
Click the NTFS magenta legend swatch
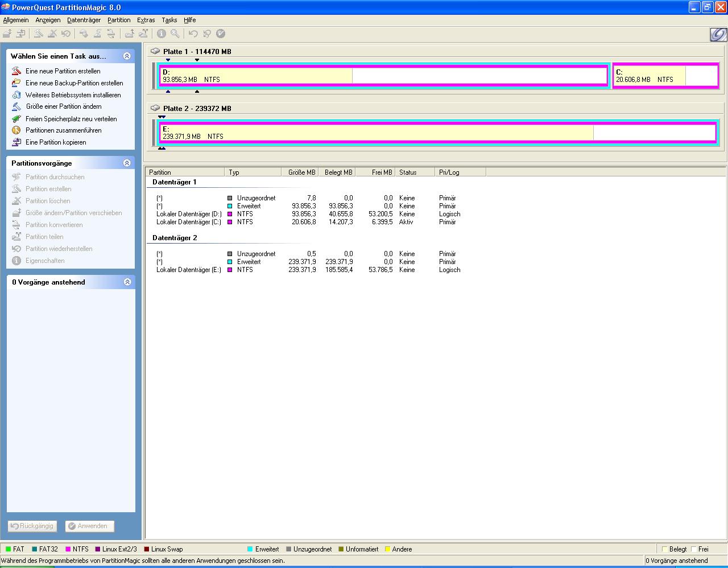pyautogui.click(x=68, y=549)
